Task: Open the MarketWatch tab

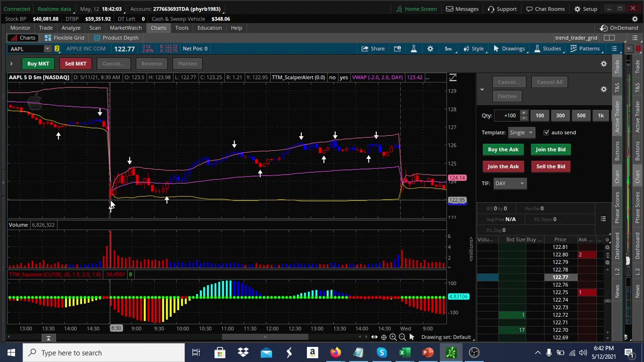Action: point(126,28)
